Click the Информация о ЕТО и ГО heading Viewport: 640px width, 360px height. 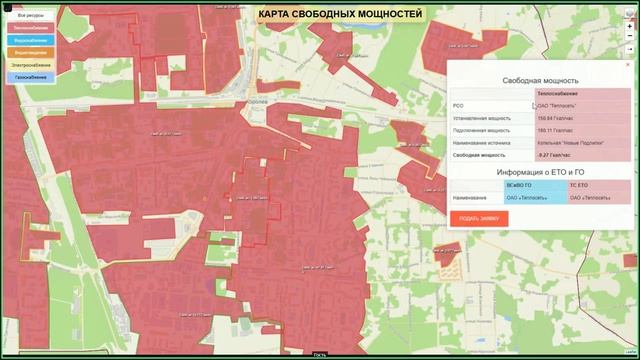540,172
